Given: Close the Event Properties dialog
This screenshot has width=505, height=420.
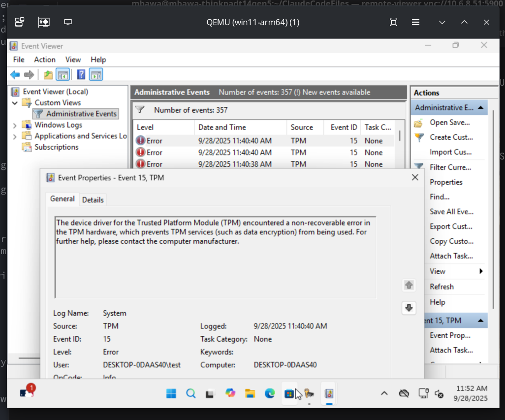Looking at the screenshot, I should click(x=415, y=177).
